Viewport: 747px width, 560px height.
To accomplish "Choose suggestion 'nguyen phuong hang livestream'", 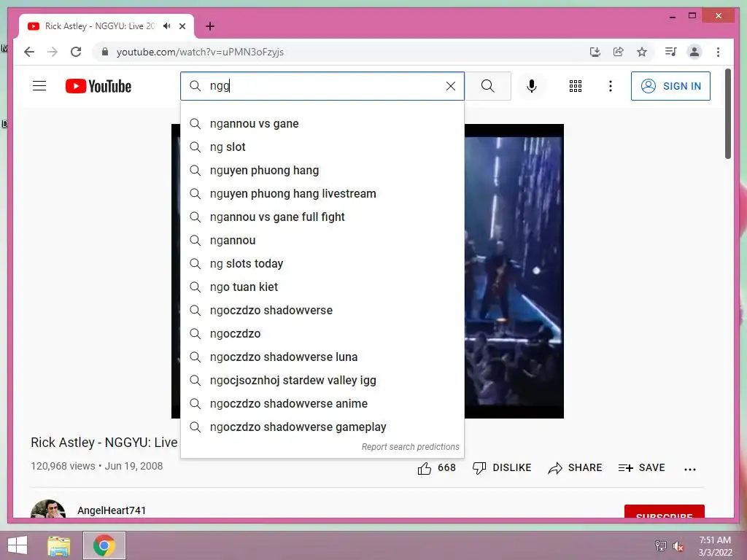I will click(x=322, y=194).
